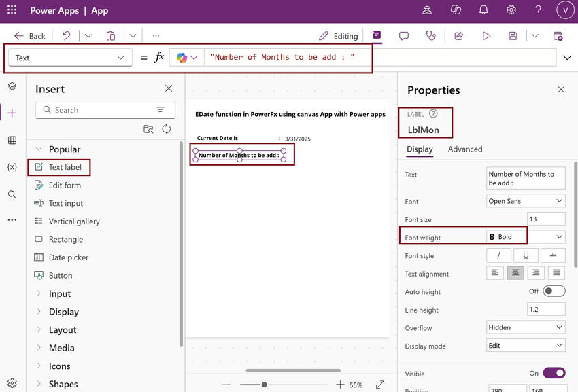
Task: Toggle the Auto height switch
Action: [x=554, y=291]
